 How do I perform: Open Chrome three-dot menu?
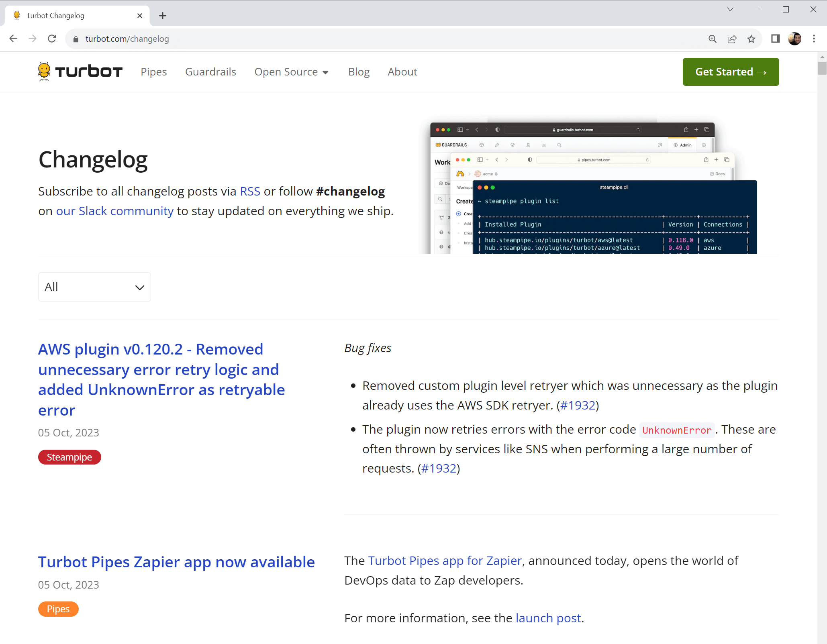click(814, 39)
